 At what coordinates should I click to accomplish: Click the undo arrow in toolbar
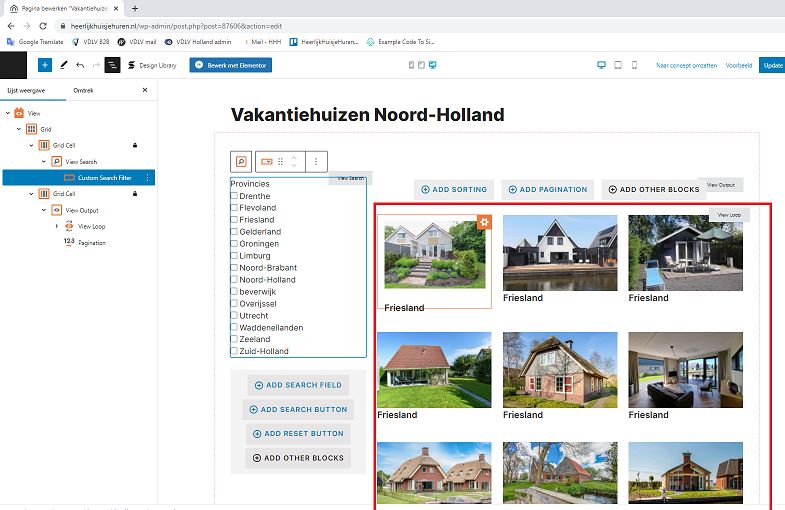(80, 65)
